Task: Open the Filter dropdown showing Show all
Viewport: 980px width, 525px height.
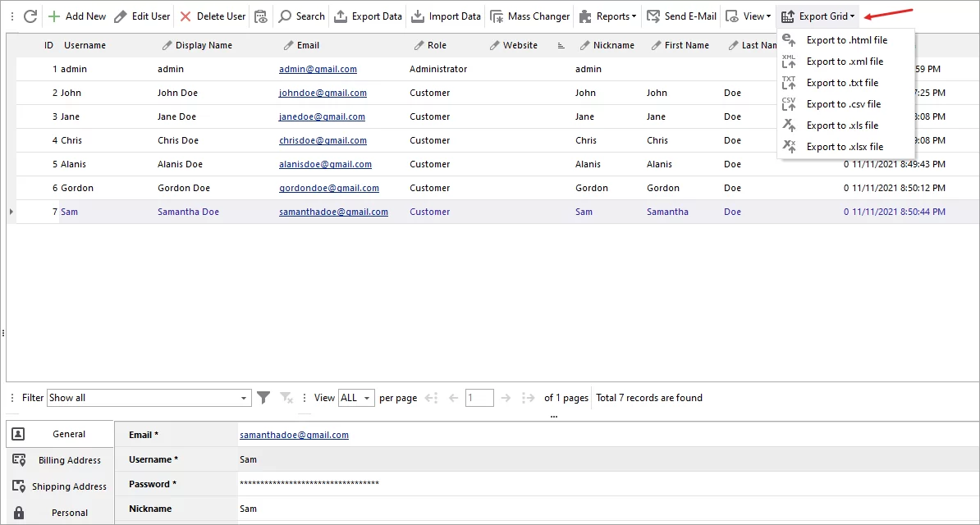Action: [149, 397]
